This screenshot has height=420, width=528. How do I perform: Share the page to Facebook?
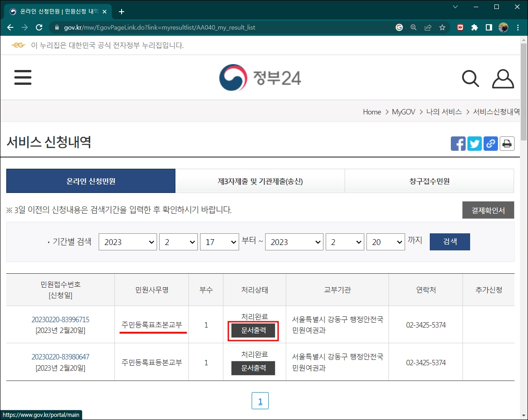click(458, 144)
